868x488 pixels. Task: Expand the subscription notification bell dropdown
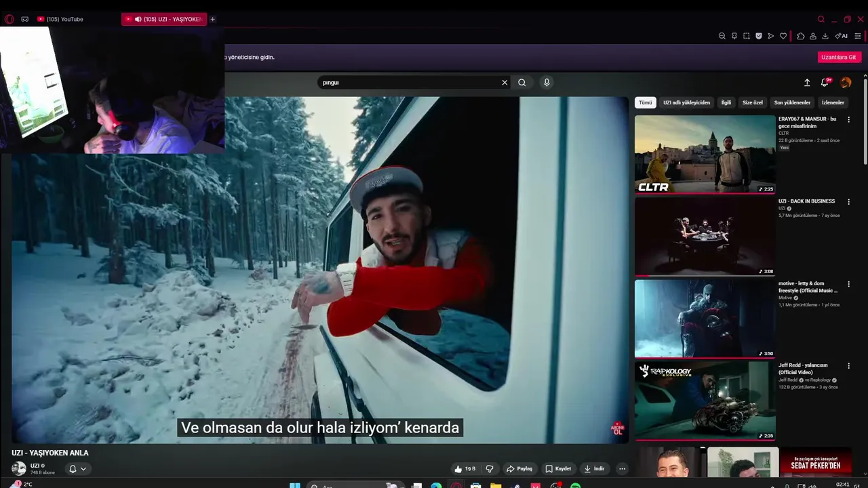pos(77,469)
